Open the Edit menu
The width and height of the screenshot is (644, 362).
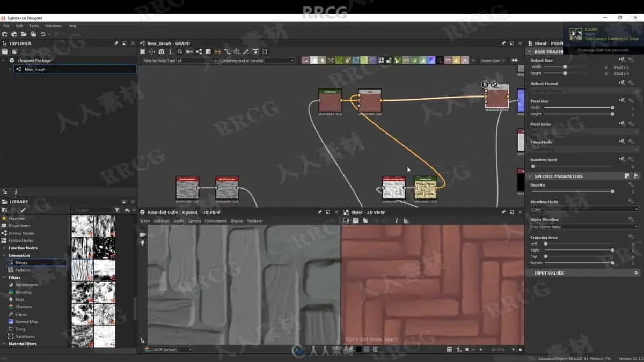point(19,26)
